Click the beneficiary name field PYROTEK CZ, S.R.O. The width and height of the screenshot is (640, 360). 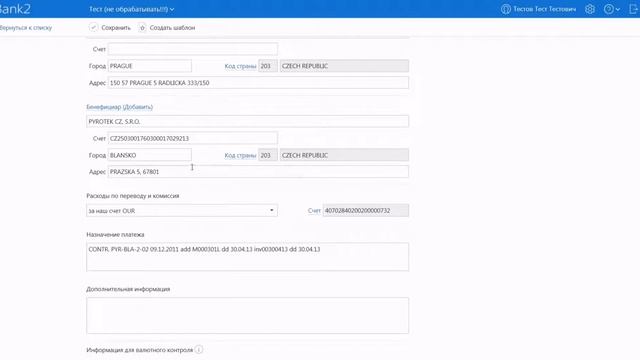(247, 121)
